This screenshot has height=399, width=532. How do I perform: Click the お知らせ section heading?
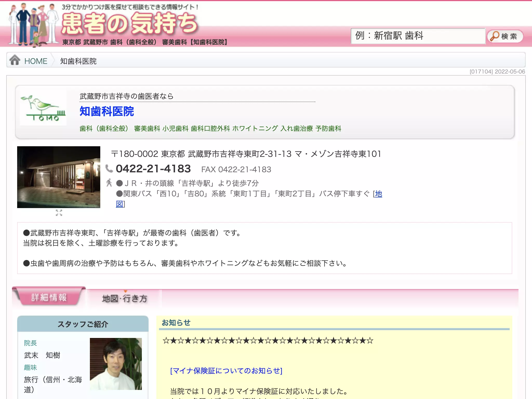[176, 323]
